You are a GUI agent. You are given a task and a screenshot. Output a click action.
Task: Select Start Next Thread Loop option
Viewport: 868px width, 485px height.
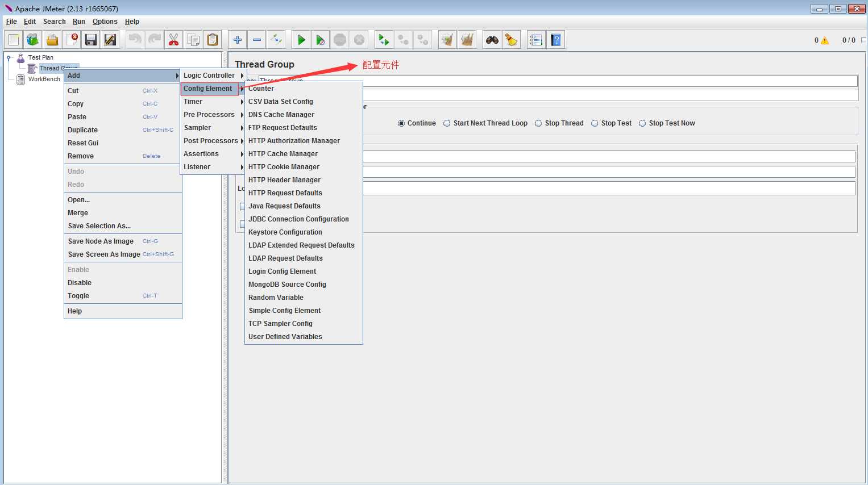tap(447, 123)
